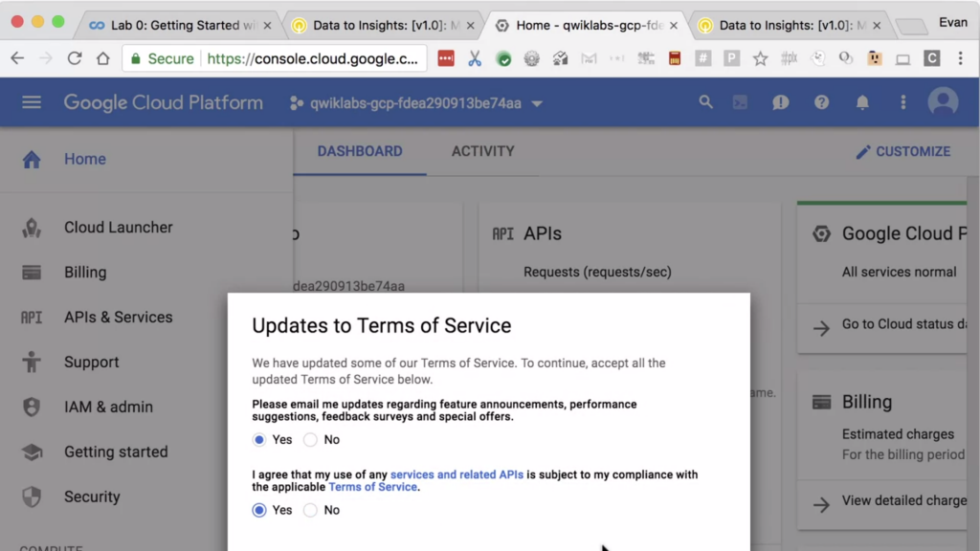Click the Home house icon in sidebar
The image size is (980, 551).
point(32,160)
